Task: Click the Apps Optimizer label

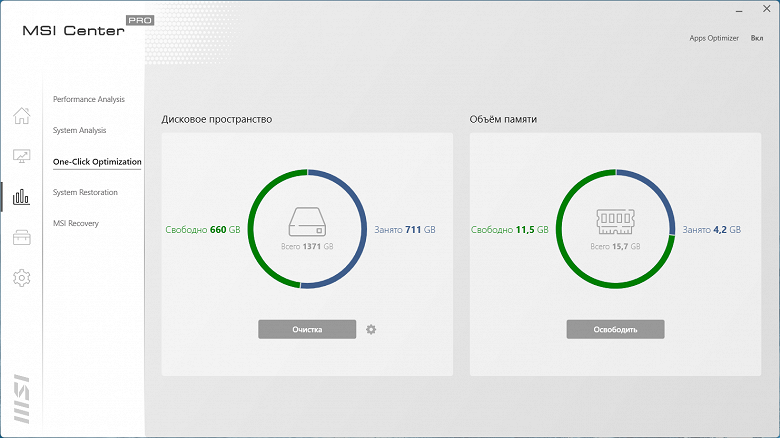Action: [x=714, y=38]
